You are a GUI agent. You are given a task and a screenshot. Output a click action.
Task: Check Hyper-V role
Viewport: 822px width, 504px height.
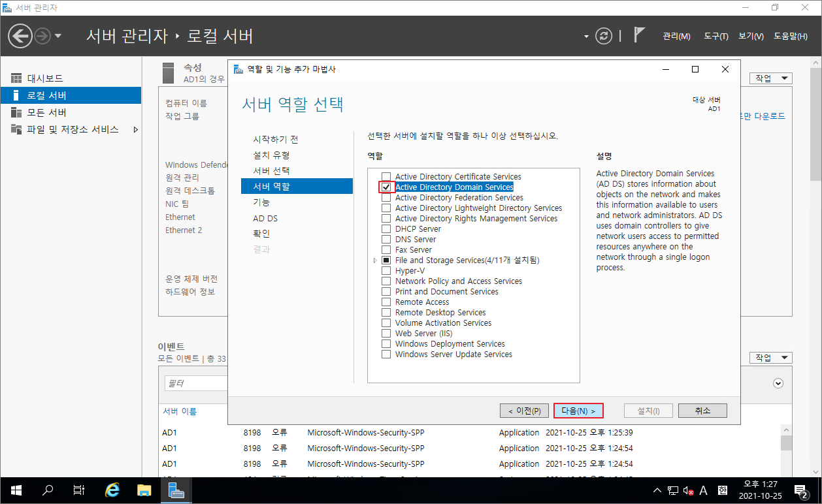point(386,271)
